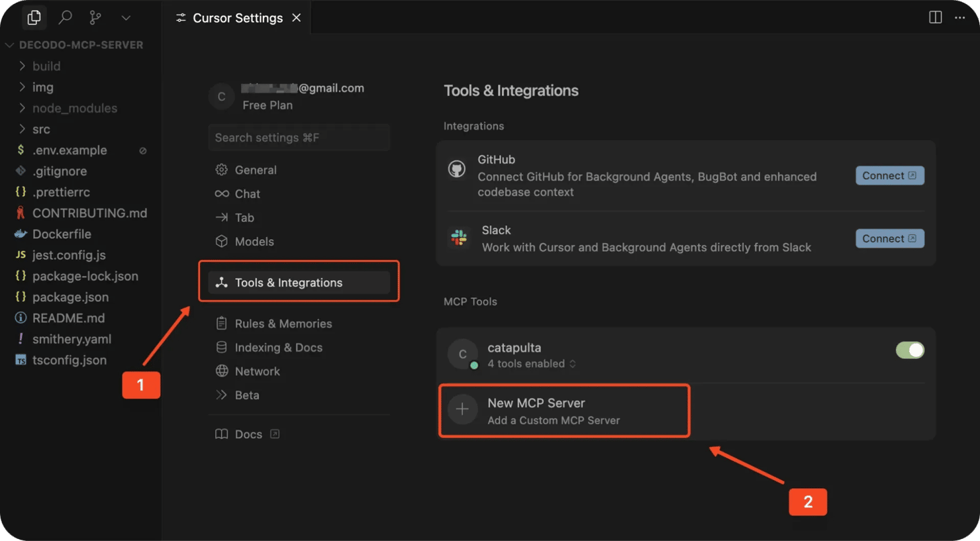
Task: Click the account avatar circle C
Action: click(x=221, y=97)
